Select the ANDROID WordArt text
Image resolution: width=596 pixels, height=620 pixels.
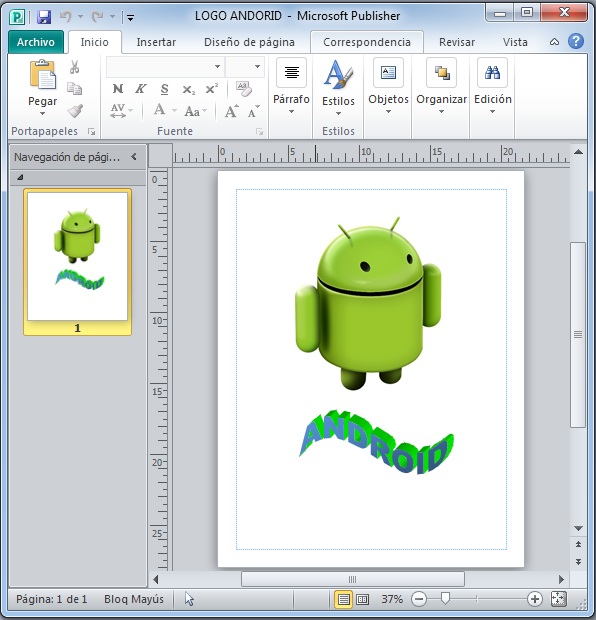pyautogui.click(x=377, y=442)
